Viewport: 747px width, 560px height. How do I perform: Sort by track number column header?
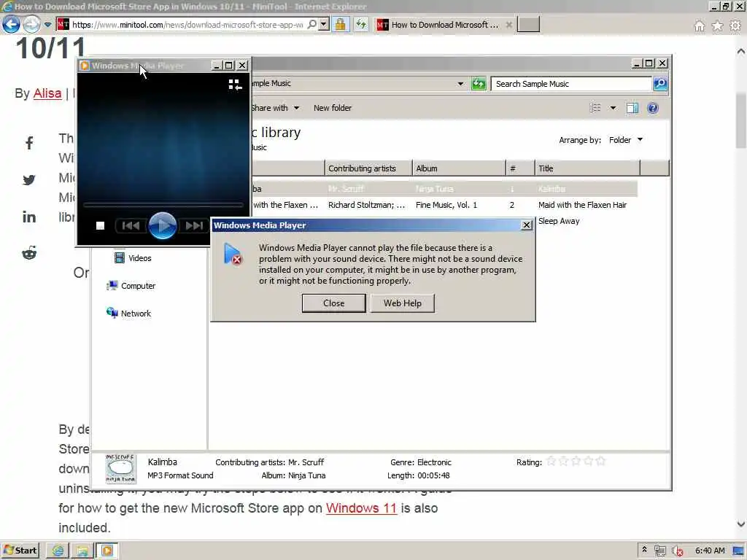point(520,168)
